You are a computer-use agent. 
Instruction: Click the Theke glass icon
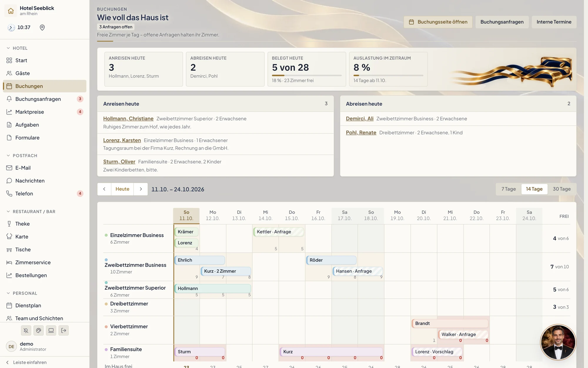(9, 224)
